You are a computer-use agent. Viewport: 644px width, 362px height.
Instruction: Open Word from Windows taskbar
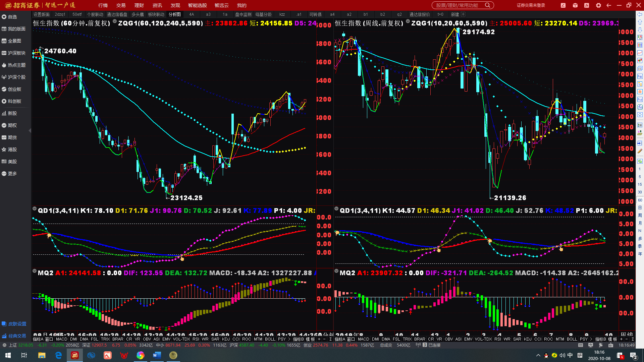pos(157,355)
